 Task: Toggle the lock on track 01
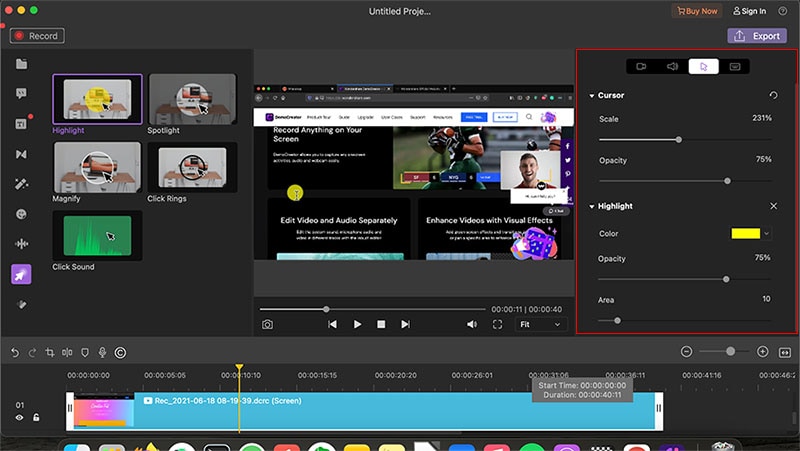click(36, 417)
